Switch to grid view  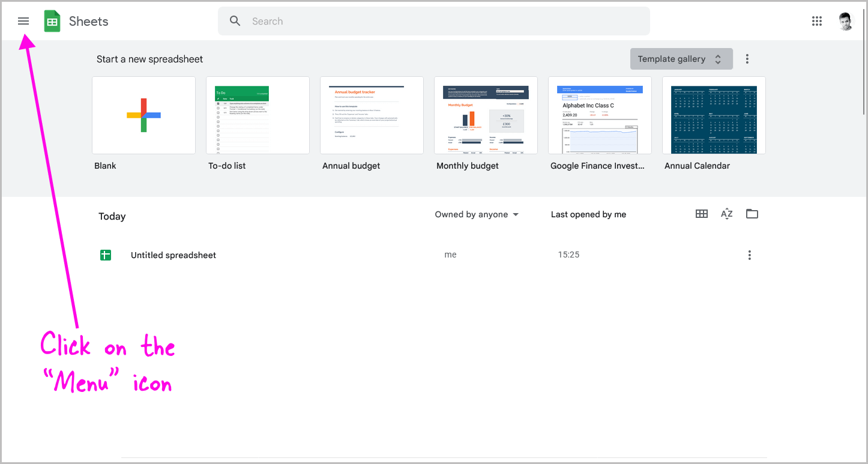click(x=702, y=214)
